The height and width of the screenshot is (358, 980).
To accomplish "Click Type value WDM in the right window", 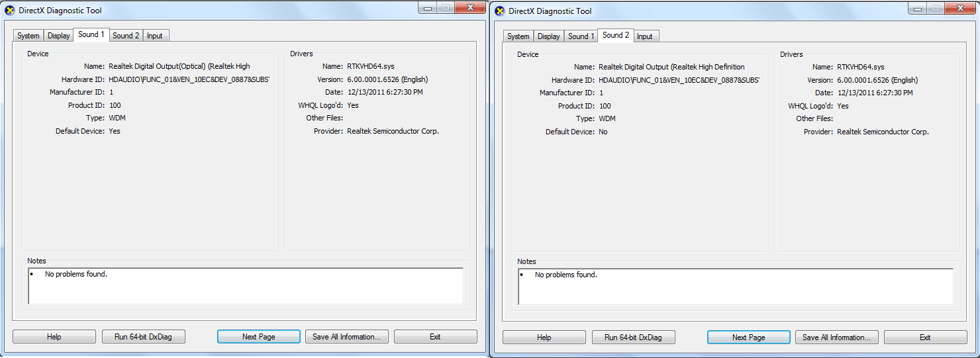I will (607, 118).
